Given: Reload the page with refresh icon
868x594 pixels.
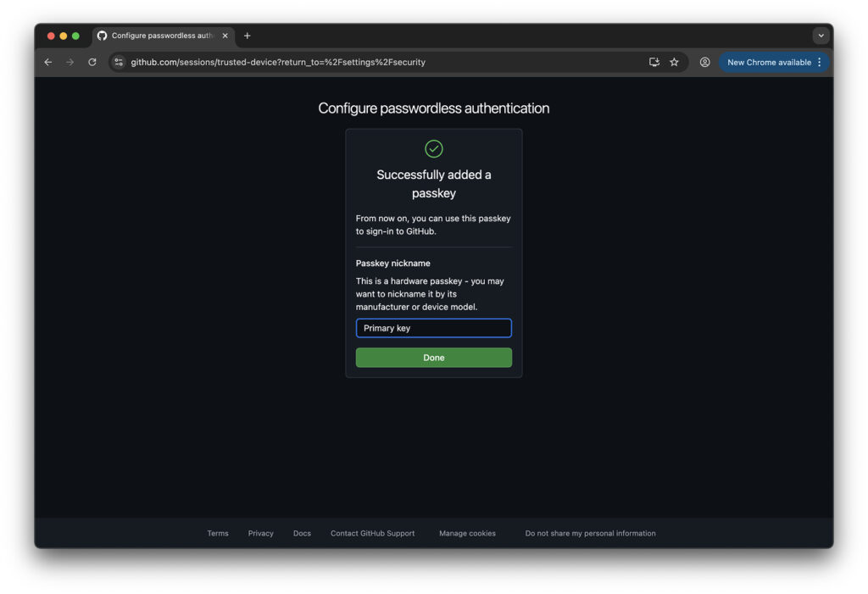Looking at the screenshot, I should click(x=92, y=62).
